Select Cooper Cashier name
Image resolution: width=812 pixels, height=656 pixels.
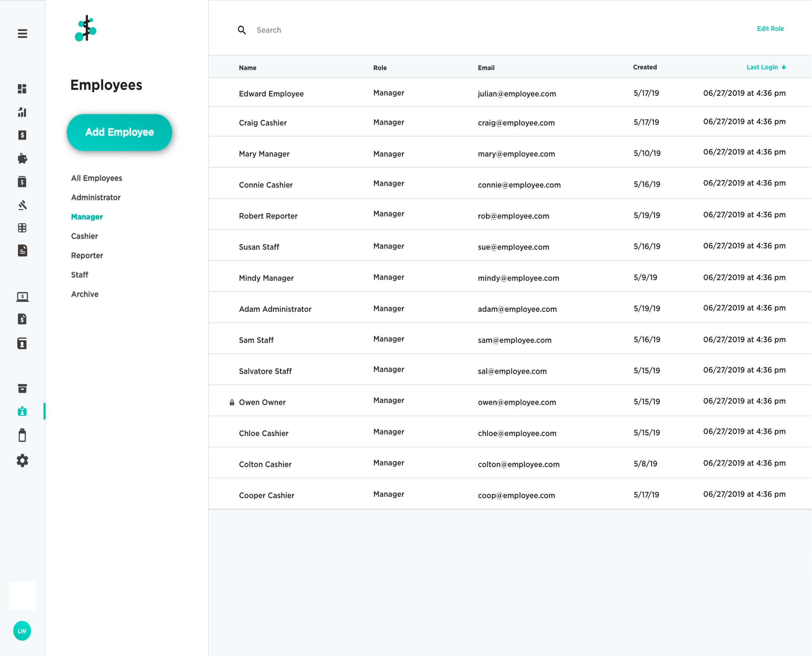266,495
